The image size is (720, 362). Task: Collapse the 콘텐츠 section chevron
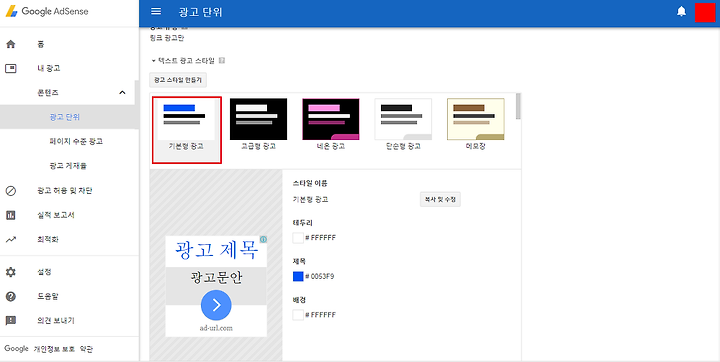122,92
